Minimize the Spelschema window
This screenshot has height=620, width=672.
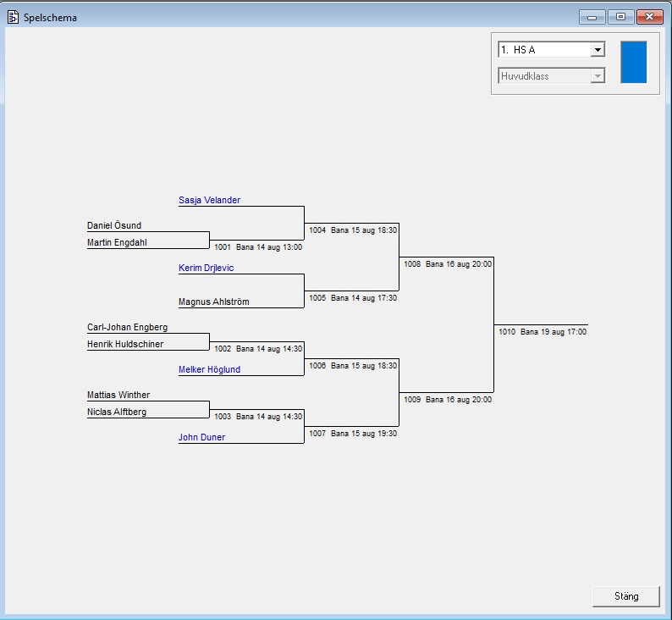(x=592, y=17)
